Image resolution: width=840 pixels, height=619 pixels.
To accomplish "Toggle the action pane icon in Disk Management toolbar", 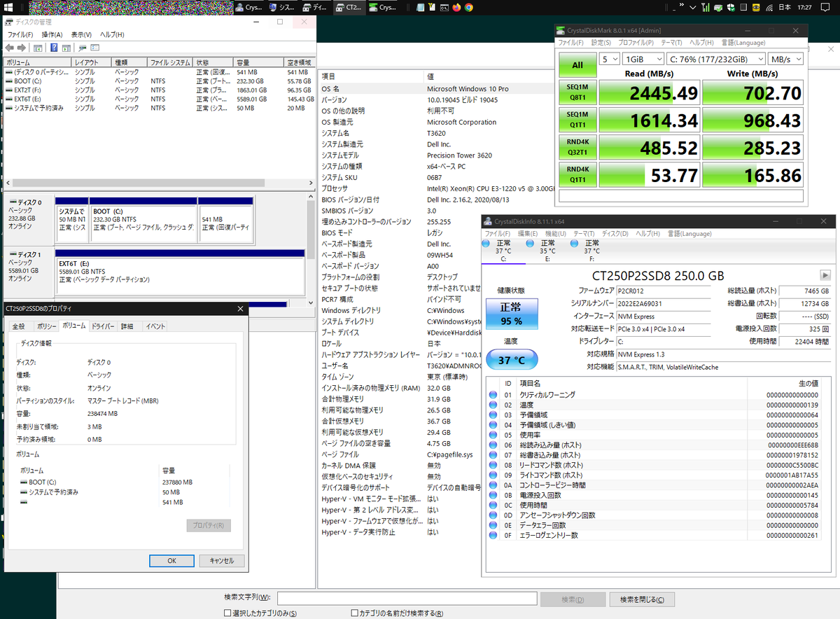I will coord(66,48).
